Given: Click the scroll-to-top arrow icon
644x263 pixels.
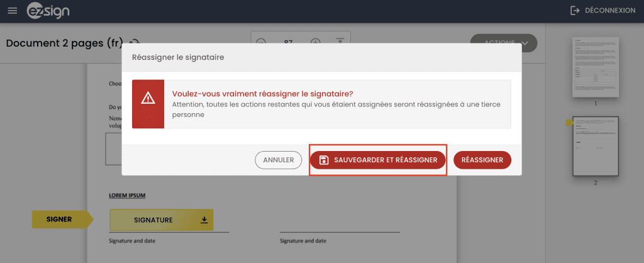Looking at the screenshot, I should pos(340,42).
